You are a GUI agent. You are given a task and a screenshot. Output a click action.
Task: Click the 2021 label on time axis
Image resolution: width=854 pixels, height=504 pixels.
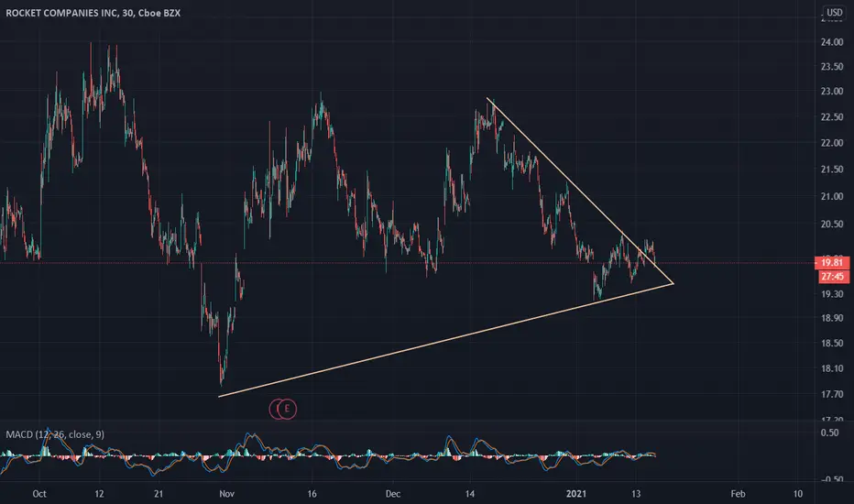(x=576, y=494)
